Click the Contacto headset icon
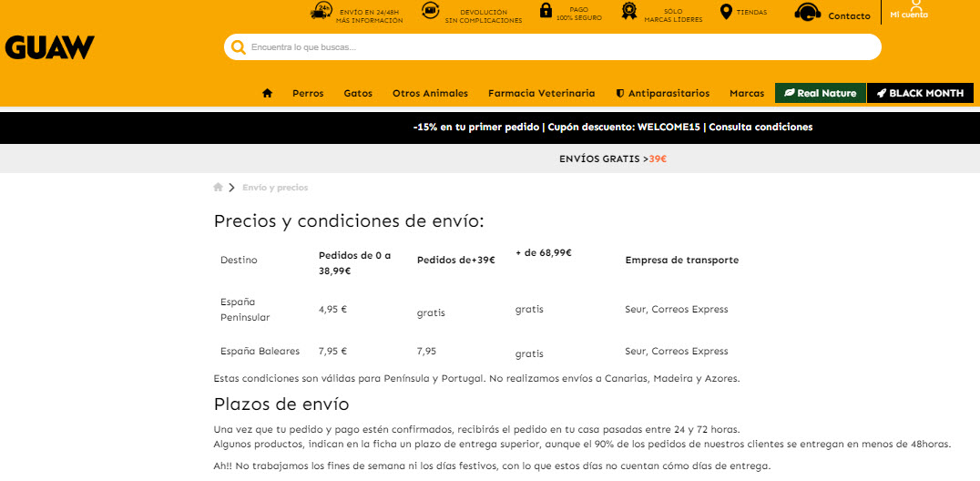This screenshot has width=980, height=481. [x=807, y=14]
